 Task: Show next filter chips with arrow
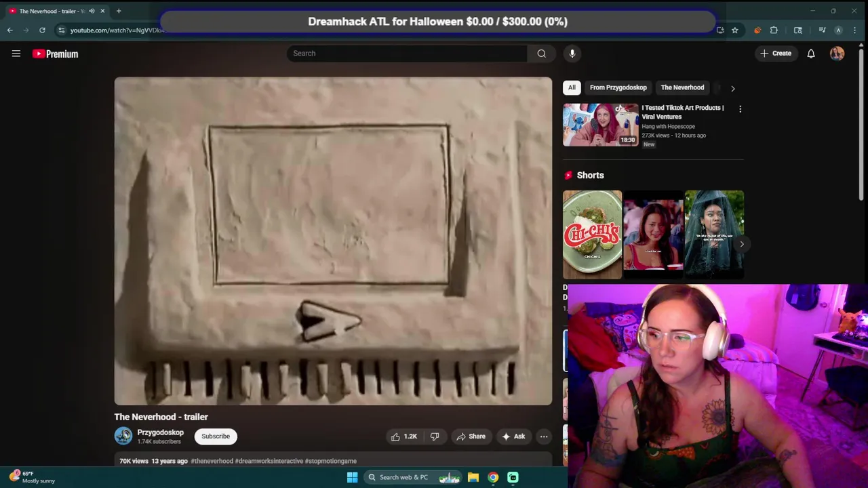click(x=732, y=88)
